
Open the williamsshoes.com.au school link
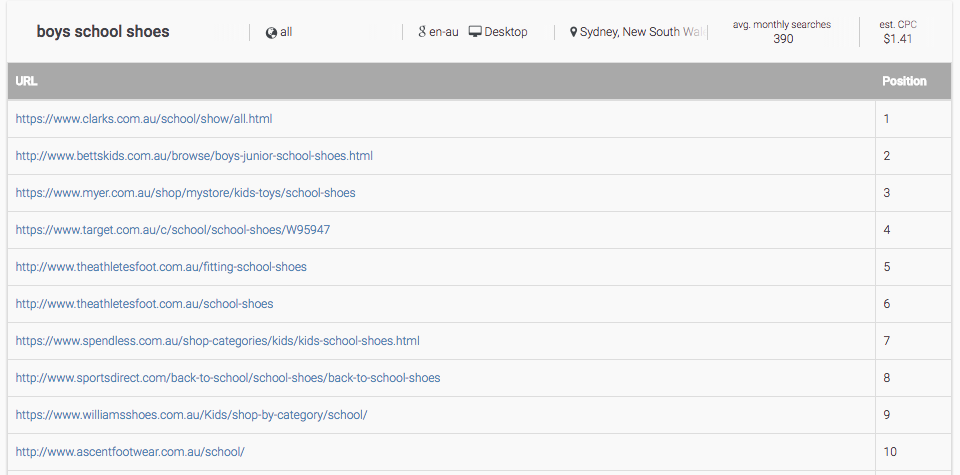point(191,414)
